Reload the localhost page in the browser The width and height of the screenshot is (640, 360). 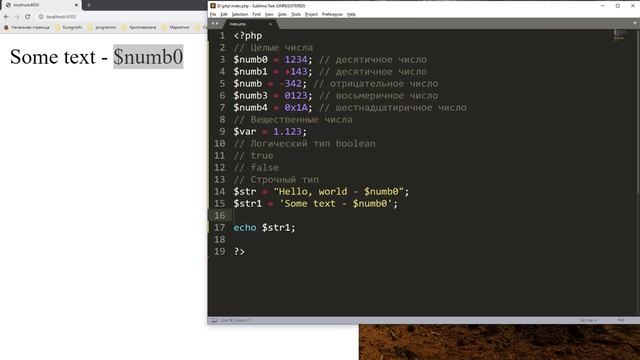(27, 17)
